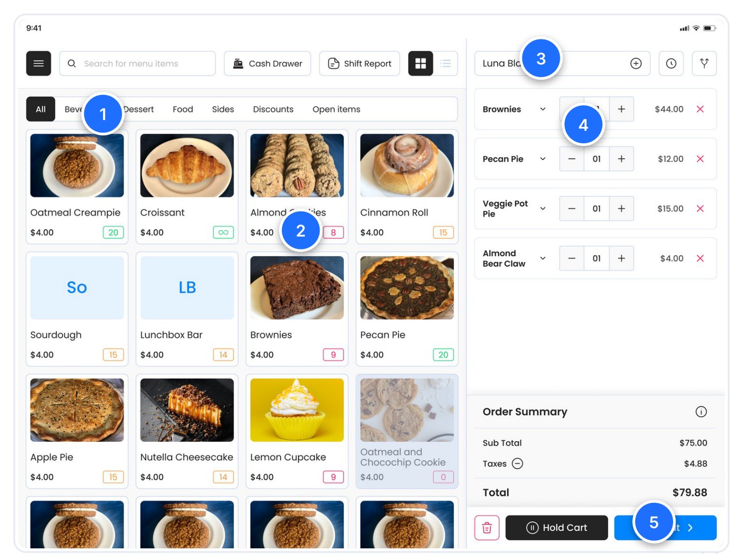Decrease Pecan Pie quantity in cart
This screenshot has height=560, width=743.
click(572, 159)
